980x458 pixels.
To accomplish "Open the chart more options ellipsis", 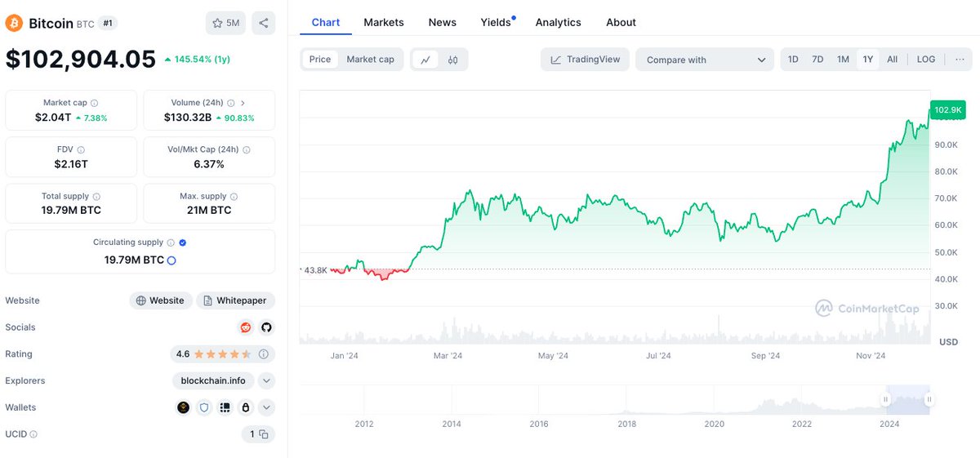I will coord(960,60).
